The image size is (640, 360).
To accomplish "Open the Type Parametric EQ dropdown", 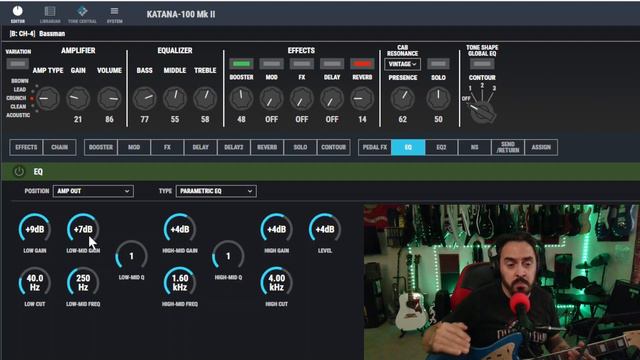I will coord(216,191).
